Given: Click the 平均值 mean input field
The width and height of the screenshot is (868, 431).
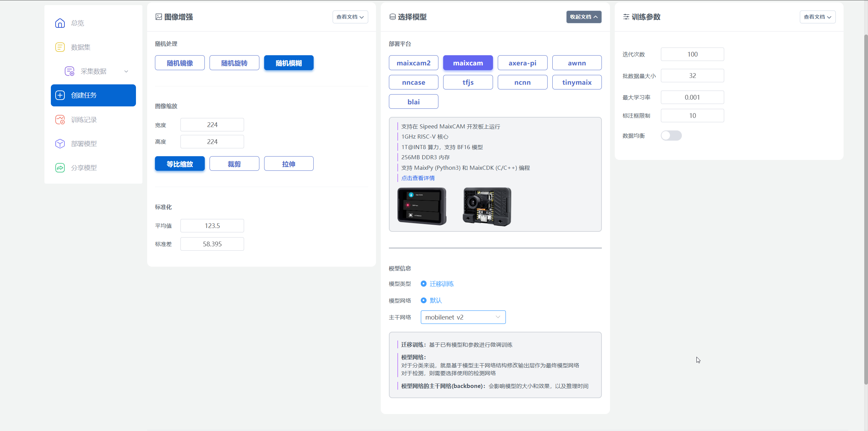Looking at the screenshot, I should pos(212,226).
